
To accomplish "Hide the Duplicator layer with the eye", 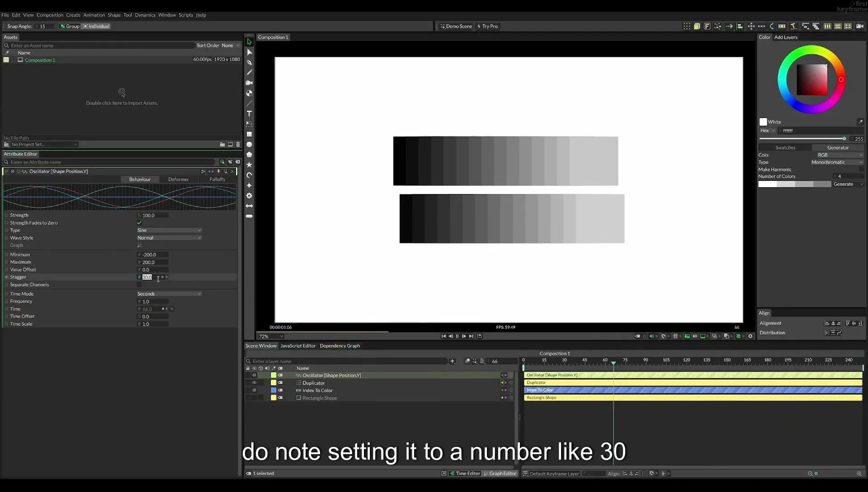I will (254, 383).
